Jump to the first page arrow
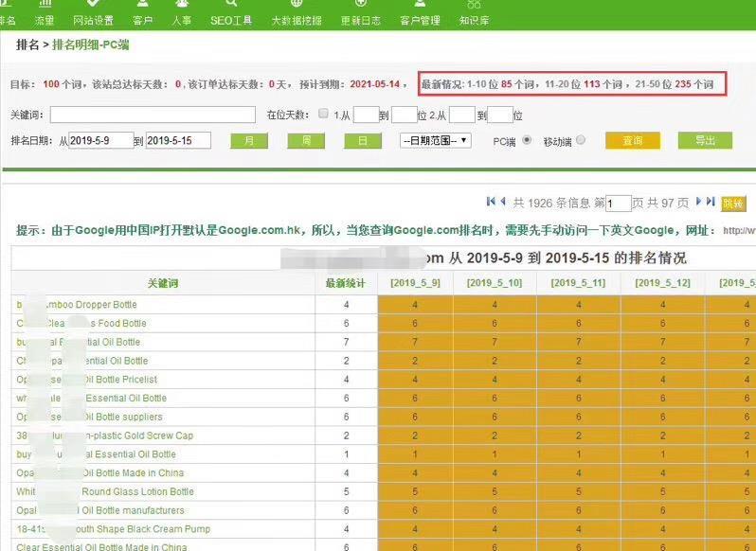 (491, 202)
